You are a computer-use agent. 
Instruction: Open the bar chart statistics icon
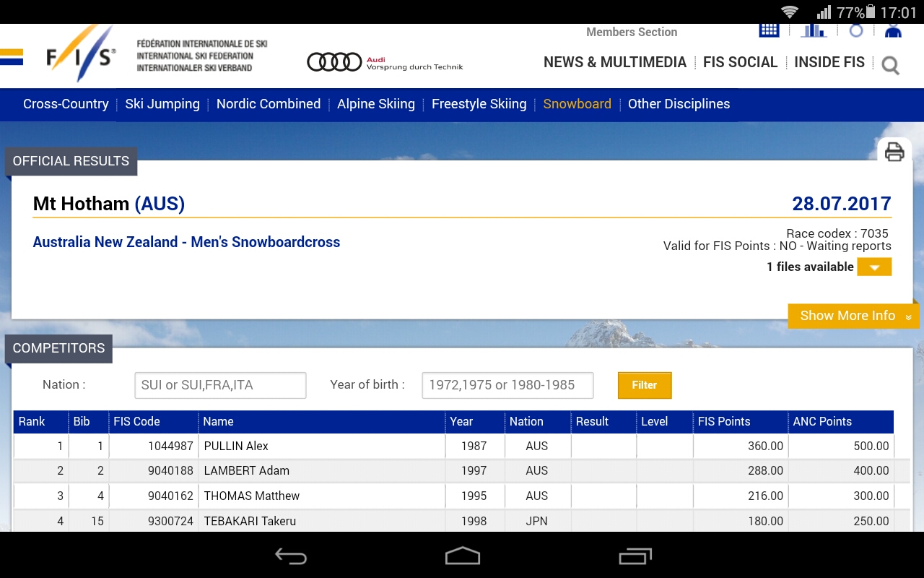(x=814, y=30)
